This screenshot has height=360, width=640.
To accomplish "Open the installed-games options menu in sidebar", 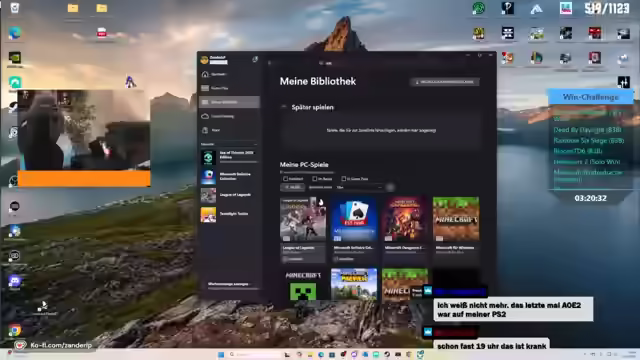I will point(255,144).
